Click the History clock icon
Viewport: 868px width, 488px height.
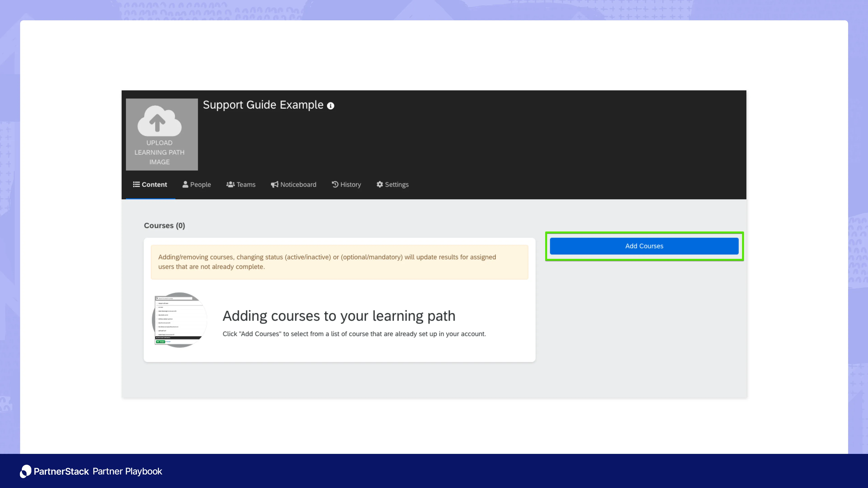pyautogui.click(x=335, y=184)
